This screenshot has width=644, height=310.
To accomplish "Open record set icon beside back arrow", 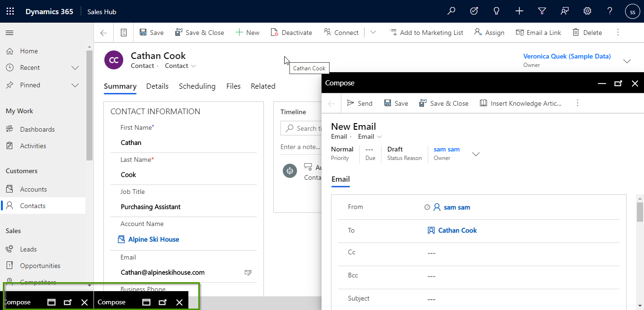I will coord(124,33).
